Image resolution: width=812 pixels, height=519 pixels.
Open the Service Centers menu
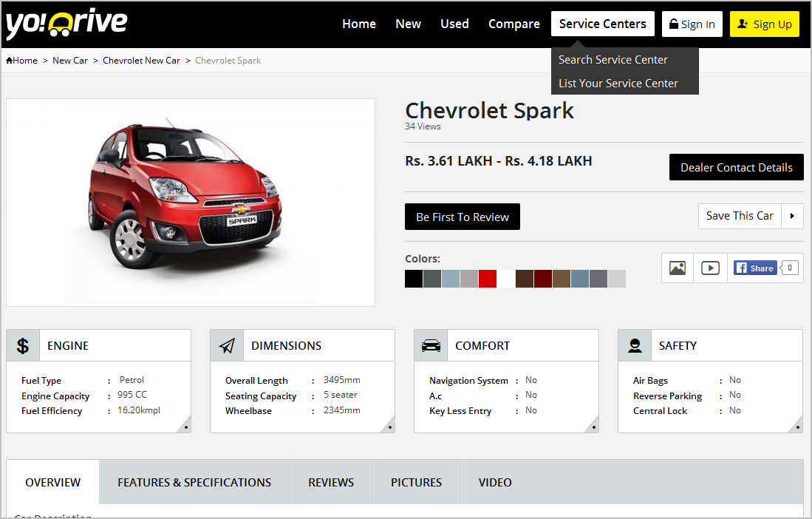pyautogui.click(x=603, y=24)
